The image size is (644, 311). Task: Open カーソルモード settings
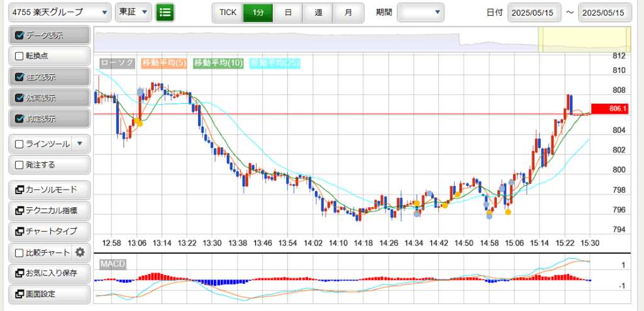pyautogui.click(x=49, y=190)
